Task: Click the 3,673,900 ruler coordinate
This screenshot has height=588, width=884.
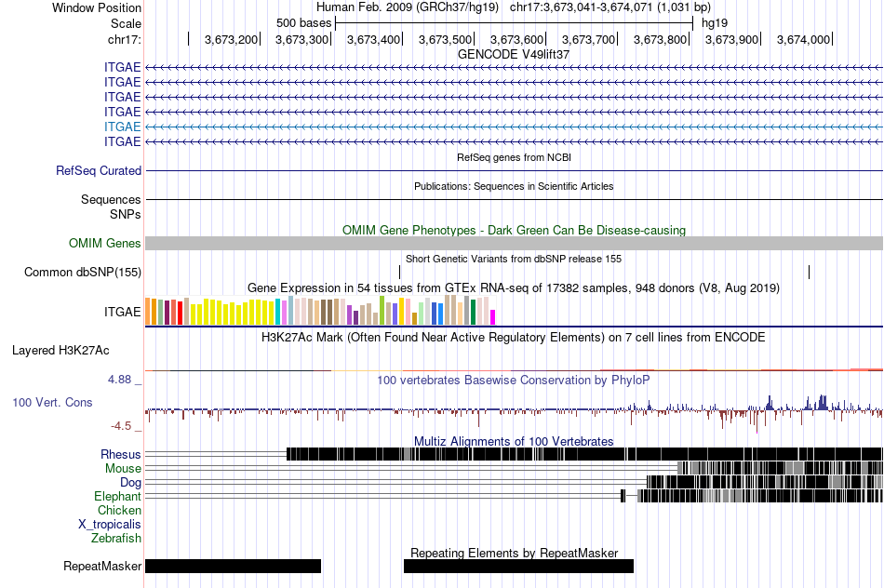Action: point(731,39)
